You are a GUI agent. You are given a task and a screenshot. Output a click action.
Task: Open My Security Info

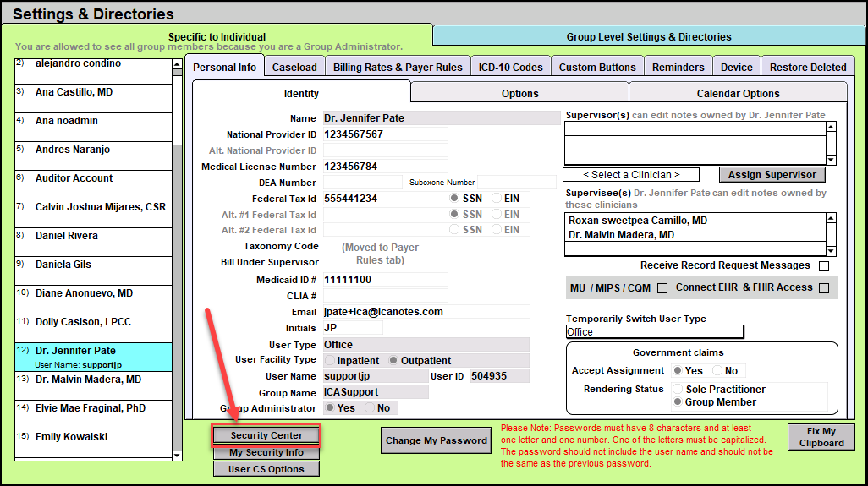coord(266,452)
